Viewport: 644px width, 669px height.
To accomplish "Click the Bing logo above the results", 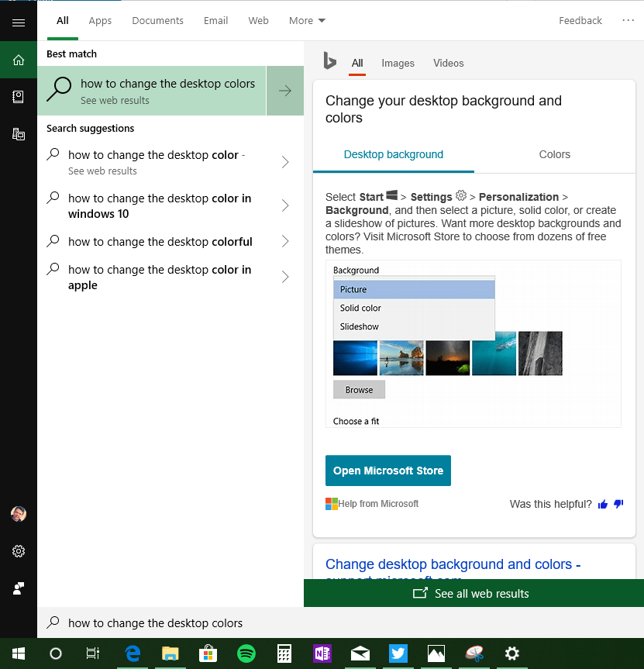I will [x=329, y=62].
